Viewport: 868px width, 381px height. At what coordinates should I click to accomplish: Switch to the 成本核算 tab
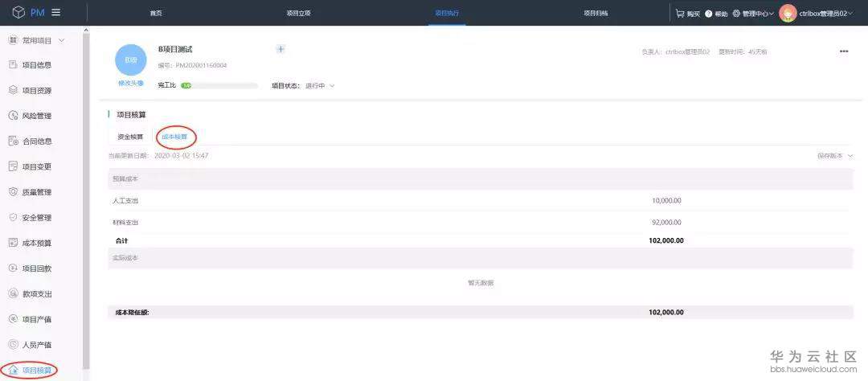(x=174, y=137)
